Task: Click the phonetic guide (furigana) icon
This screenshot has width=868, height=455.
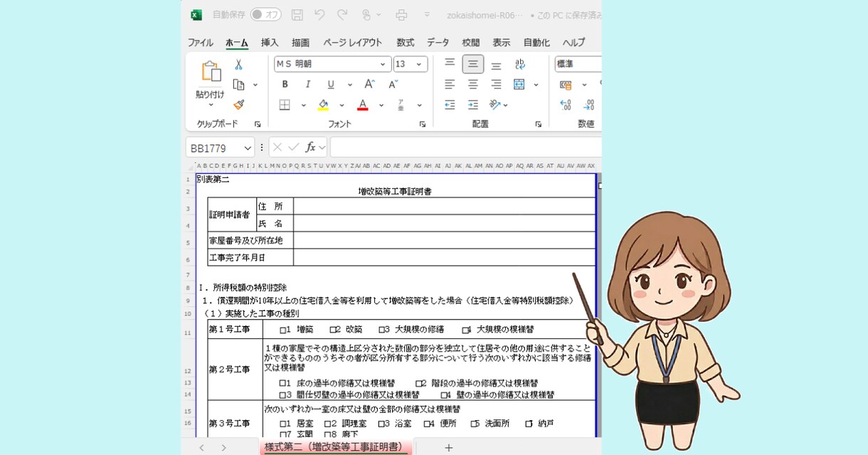Action: coord(401,105)
